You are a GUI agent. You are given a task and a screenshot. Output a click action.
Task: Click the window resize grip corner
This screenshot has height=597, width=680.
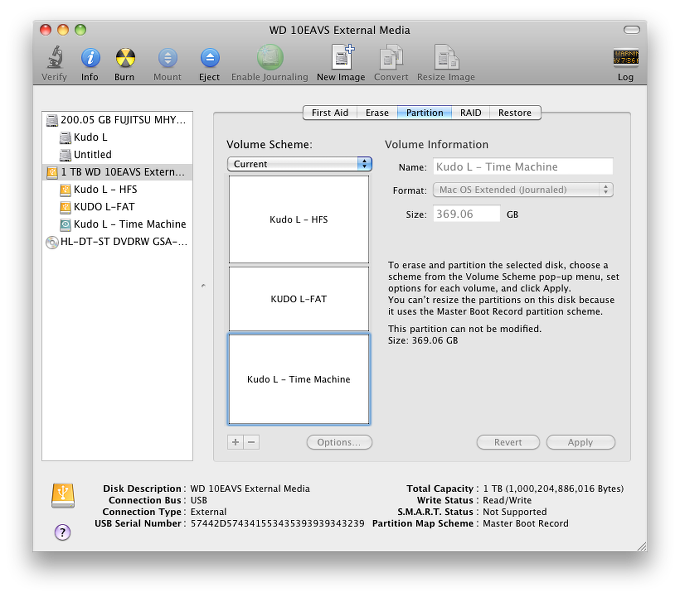click(x=642, y=547)
